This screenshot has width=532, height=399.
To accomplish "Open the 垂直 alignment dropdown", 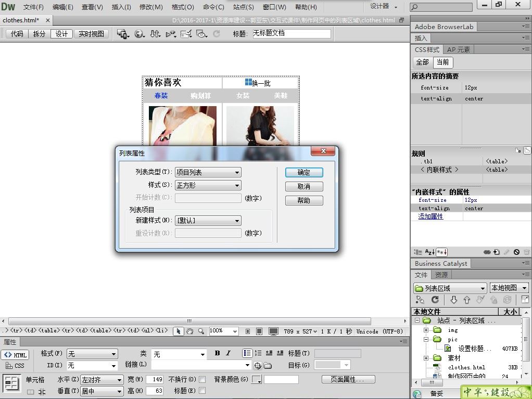I will coord(102,391).
